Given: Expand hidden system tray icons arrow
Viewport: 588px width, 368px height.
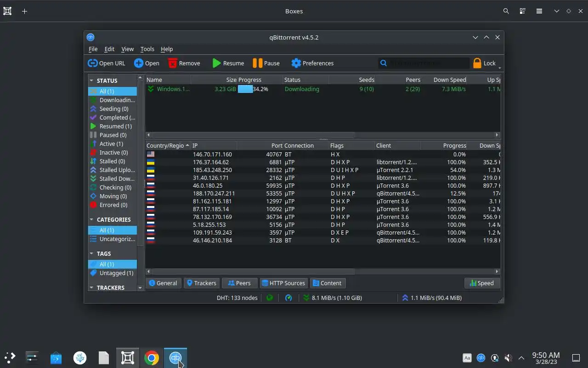Looking at the screenshot, I should click(521, 357).
